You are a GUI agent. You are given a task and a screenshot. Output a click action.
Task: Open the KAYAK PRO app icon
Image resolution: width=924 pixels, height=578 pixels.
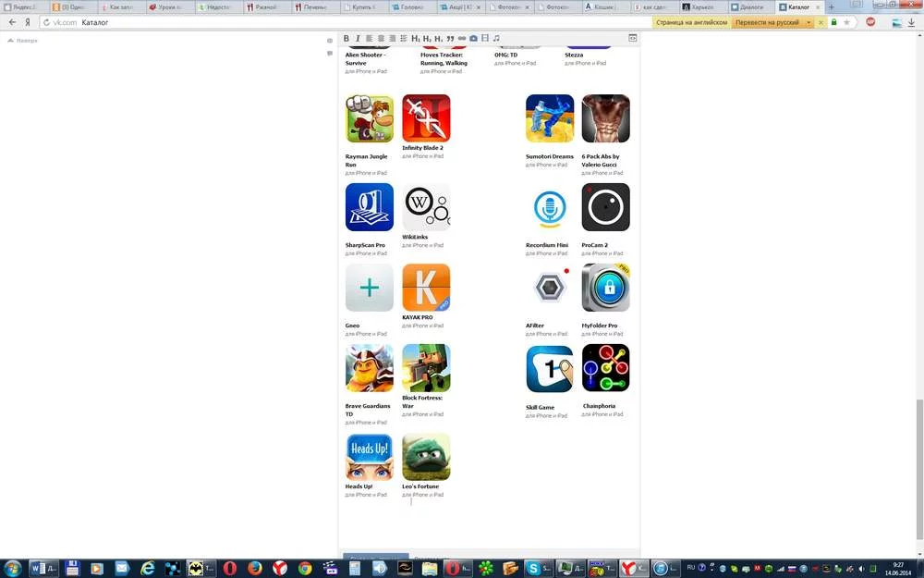pos(426,288)
